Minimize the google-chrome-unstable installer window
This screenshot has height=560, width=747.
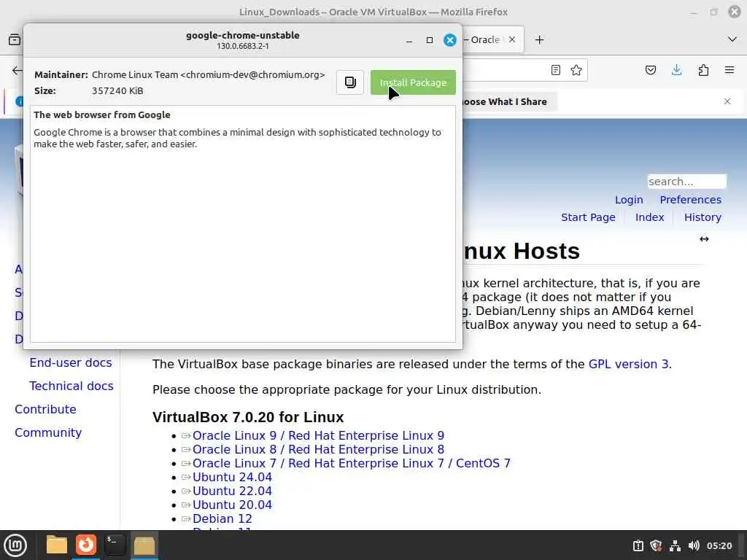click(409, 41)
